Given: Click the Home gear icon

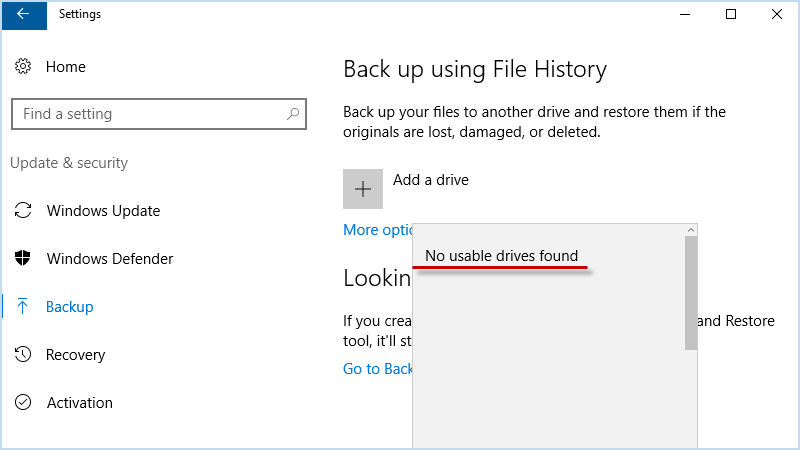Looking at the screenshot, I should click(23, 66).
